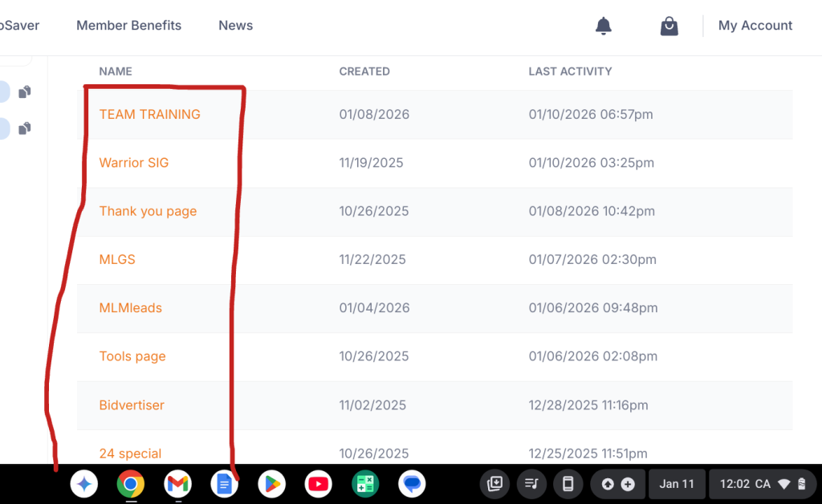Click the top copy icon in left sidebar
The width and height of the screenshot is (822, 504).
[25, 91]
